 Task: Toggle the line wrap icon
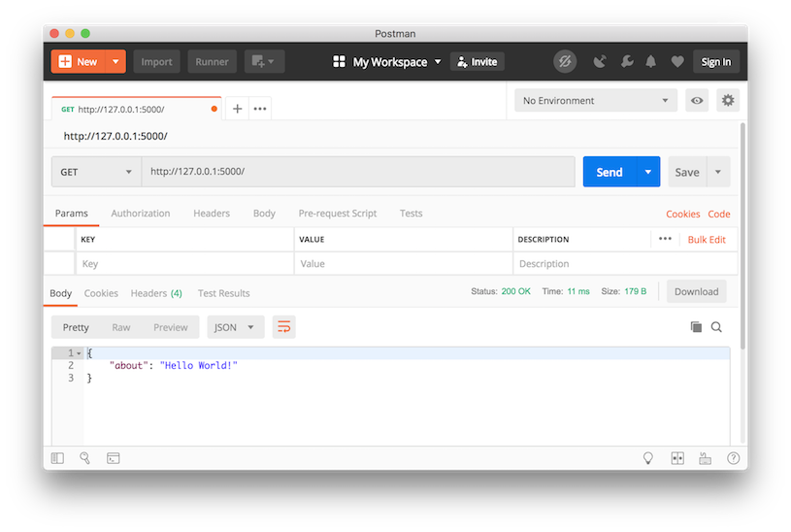coord(284,327)
